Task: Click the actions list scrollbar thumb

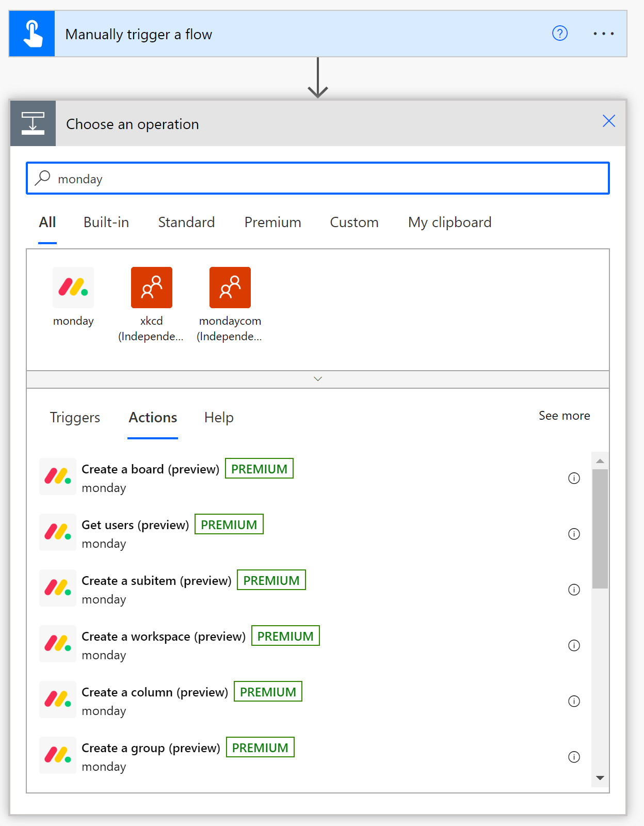Action: (x=600, y=529)
